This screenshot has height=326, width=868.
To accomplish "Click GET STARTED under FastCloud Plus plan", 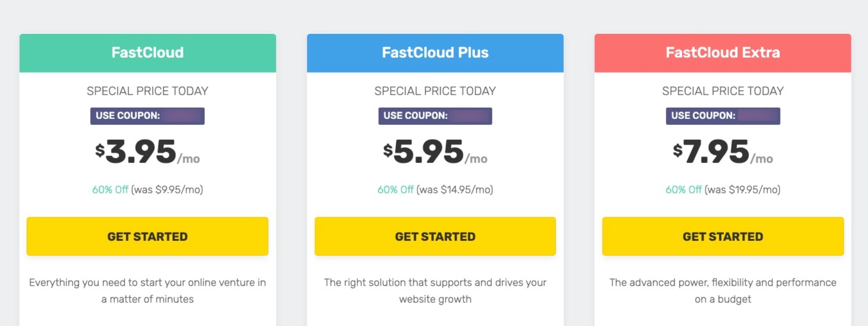I will click(x=435, y=236).
